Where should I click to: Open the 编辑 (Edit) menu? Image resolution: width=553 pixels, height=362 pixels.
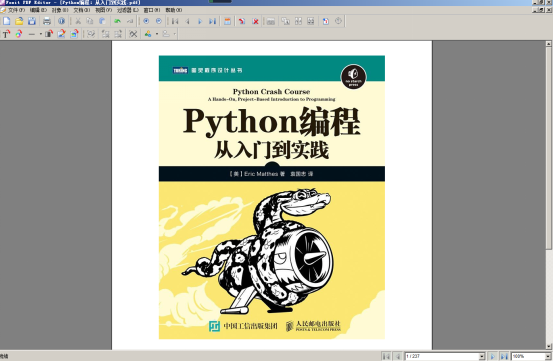(38, 10)
